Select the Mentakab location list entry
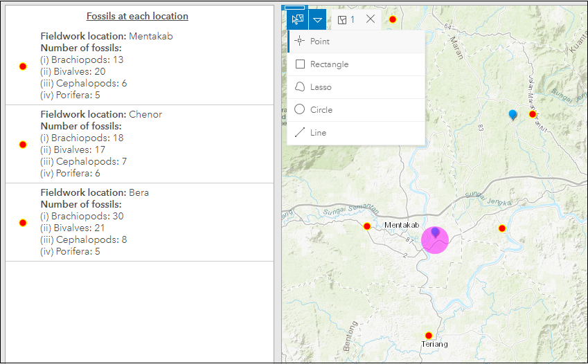 click(x=139, y=66)
